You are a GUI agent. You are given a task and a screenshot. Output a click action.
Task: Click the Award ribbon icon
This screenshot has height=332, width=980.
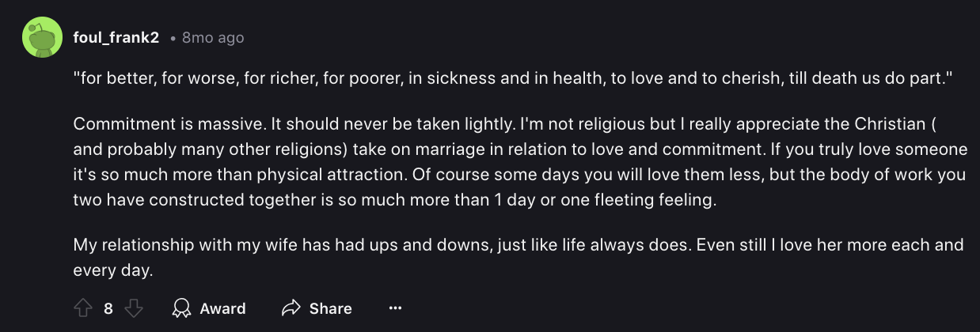click(181, 308)
